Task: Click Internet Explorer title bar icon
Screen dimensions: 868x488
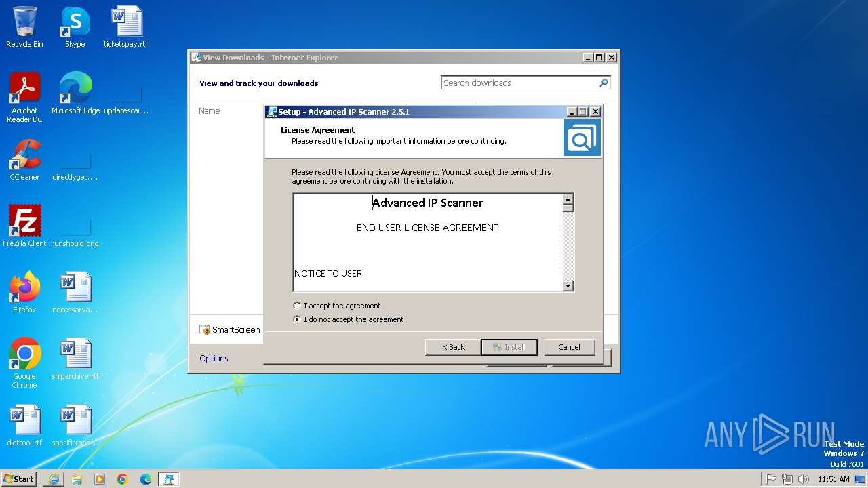Action: point(196,58)
